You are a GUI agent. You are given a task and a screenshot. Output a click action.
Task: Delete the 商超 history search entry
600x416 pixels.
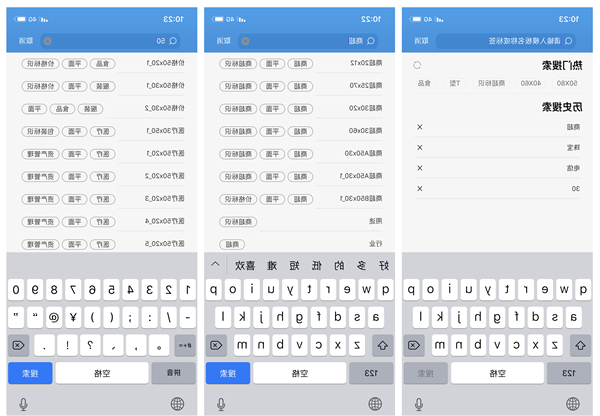[x=420, y=127]
